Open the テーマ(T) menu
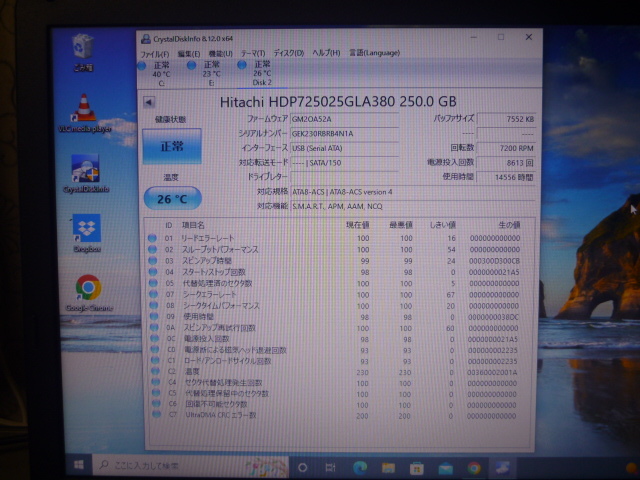Viewport: 640px width, 480px height. [x=253, y=53]
